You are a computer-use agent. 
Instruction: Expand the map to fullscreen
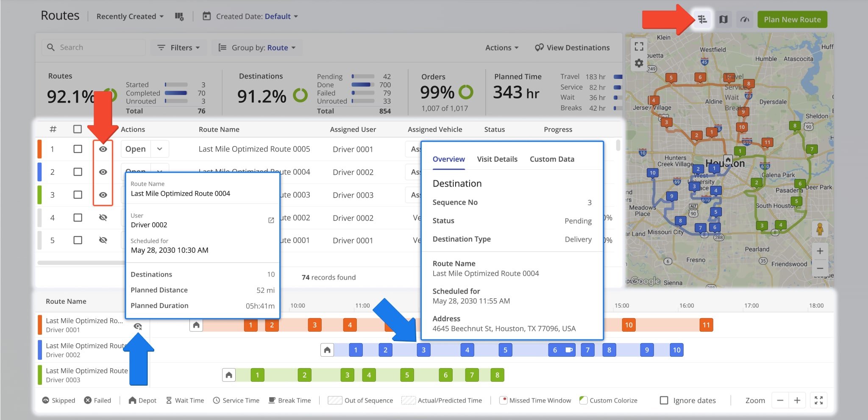coord(639,47)
